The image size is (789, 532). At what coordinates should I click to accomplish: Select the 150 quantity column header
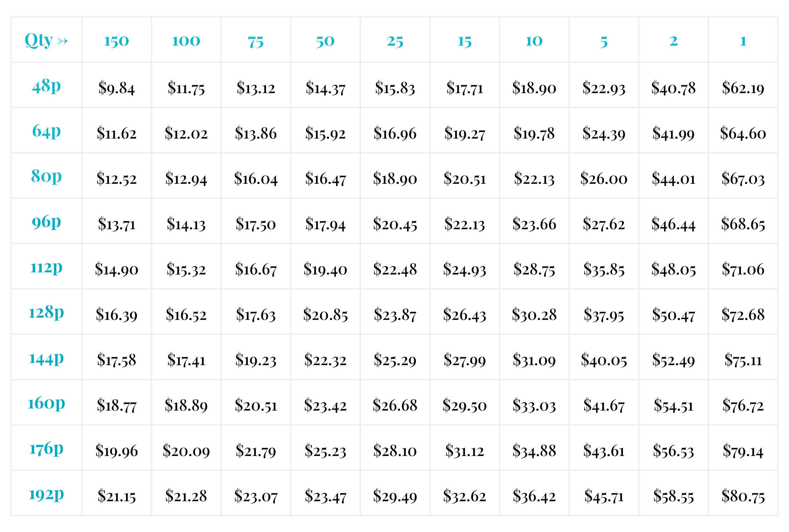point(116,41)
